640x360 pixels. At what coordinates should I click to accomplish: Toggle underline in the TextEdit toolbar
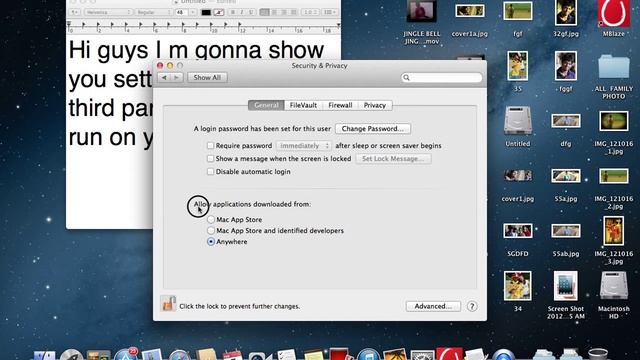[251, 12]
